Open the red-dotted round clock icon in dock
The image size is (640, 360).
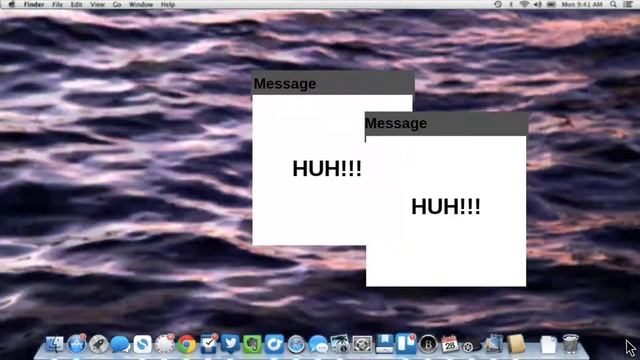tap(164, 344)
